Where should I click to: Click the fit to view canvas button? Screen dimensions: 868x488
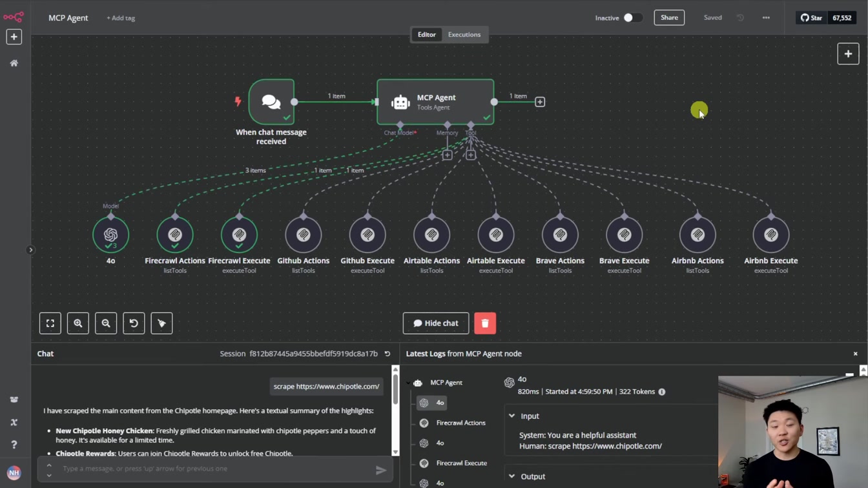(50, 323)
